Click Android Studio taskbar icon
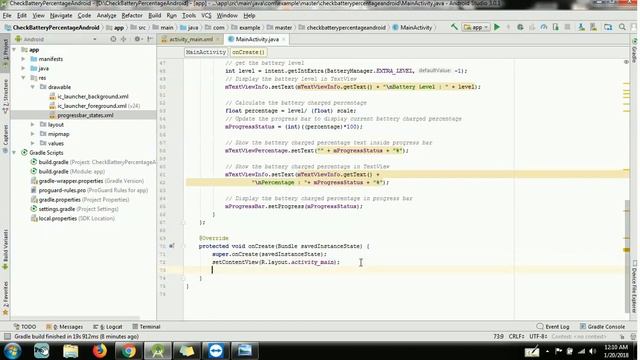 coord(158,351)
